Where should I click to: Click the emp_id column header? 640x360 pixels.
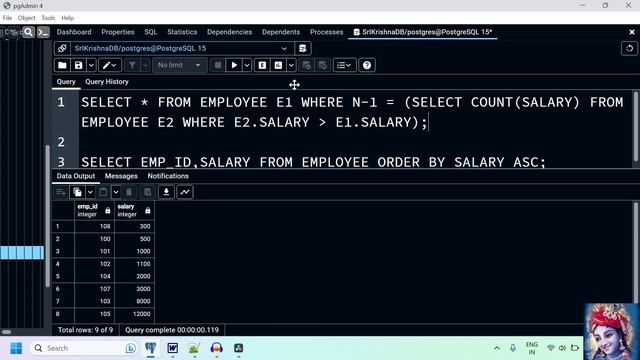(x=94, y=210)
